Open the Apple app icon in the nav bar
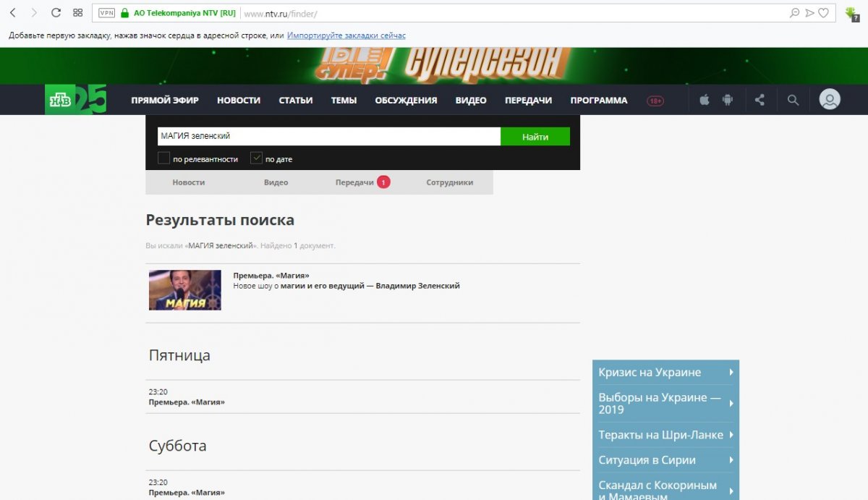The image size is (868, 500). click(704, 101)
